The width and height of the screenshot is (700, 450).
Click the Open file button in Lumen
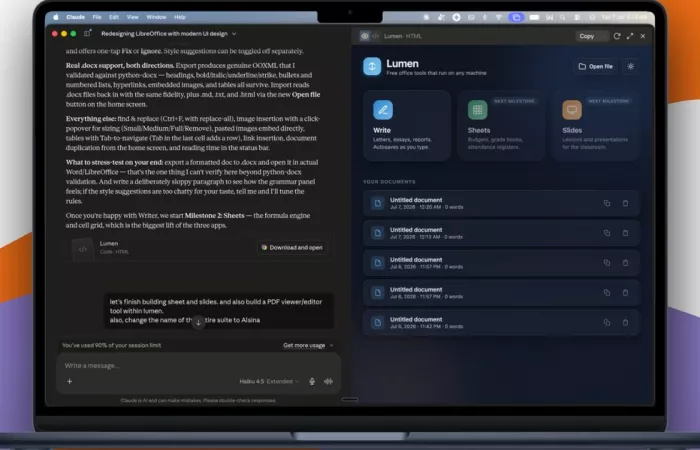click(x=596, y=67)
